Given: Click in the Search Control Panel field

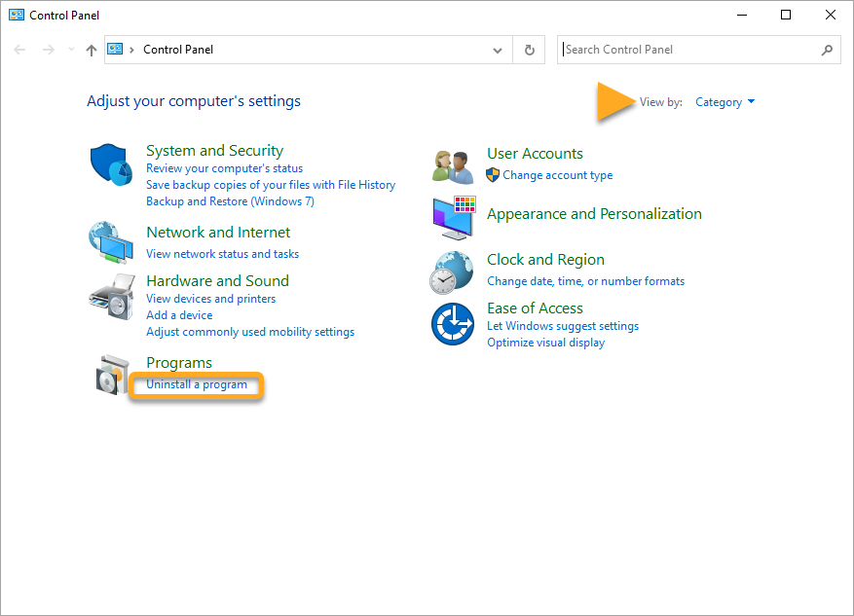Looking at the screenshot, I should [x=689, y=50].
